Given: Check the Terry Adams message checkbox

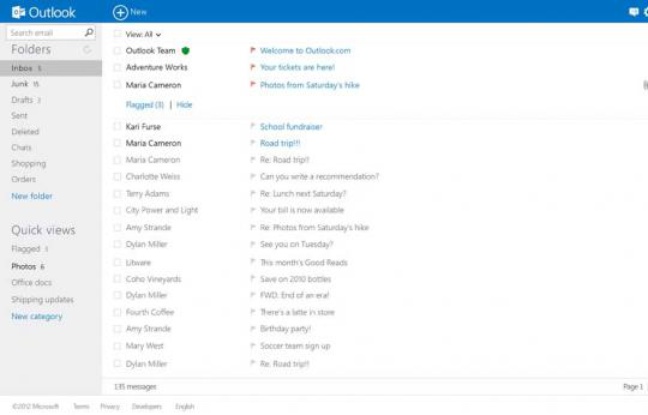Looking at the screenshot, I should coord(117,193).
